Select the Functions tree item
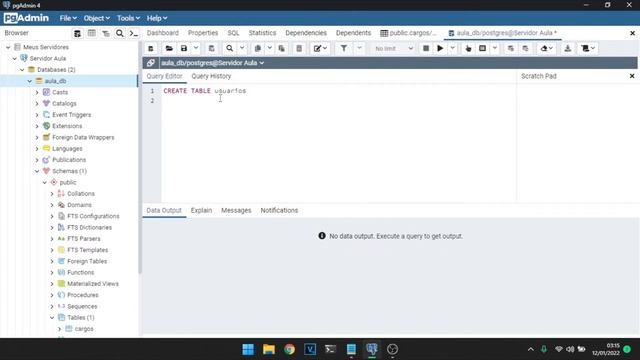 (x=80, y=272)
